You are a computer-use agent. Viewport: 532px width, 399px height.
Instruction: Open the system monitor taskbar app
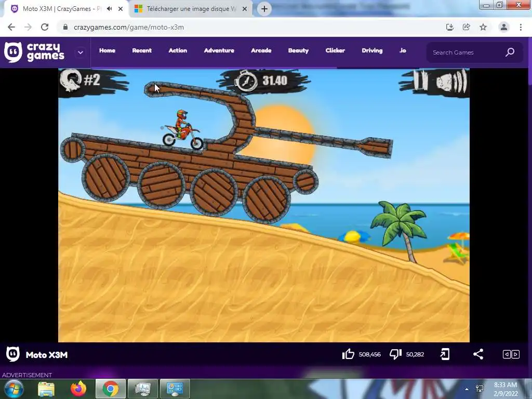(x=143, y=389)
